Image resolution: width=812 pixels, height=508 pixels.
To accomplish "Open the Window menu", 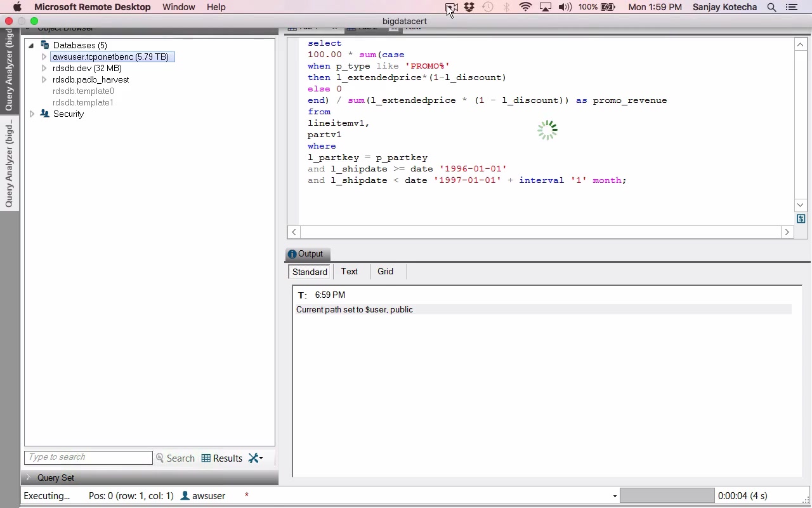I will 178,7.
